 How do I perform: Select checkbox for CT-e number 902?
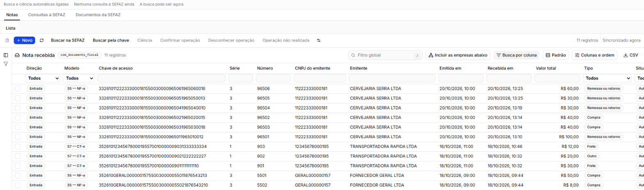(x=18, y=156)
